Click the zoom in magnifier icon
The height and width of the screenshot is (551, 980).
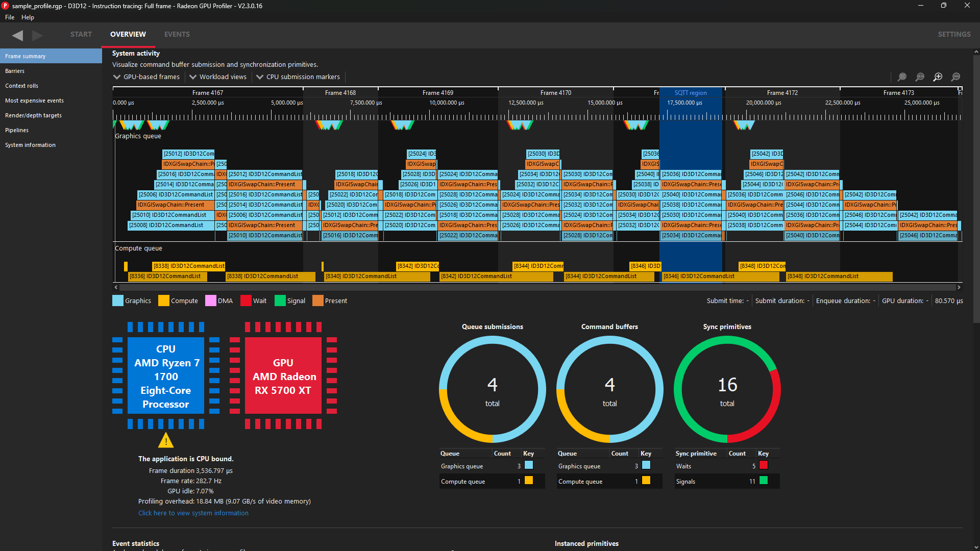point(938,77)
